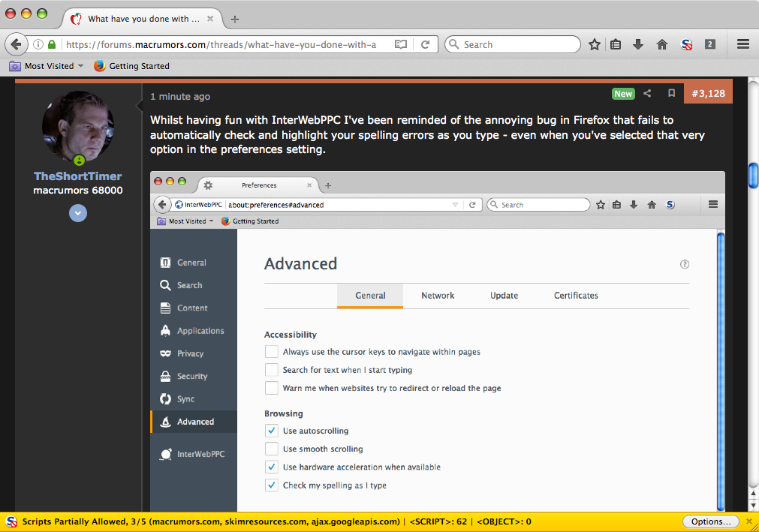Focus the Search input field
759x532 pixels.
[x=513, y=44]
